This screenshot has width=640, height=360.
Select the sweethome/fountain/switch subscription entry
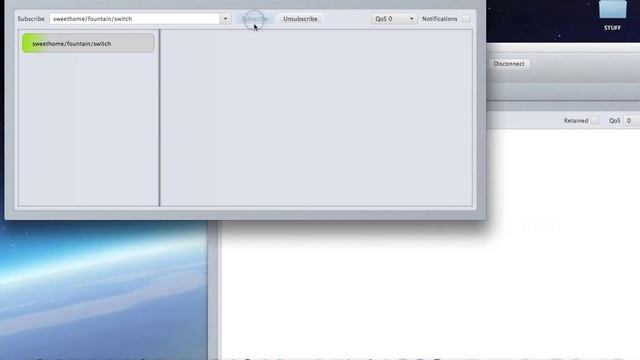(x=88, y=43)
